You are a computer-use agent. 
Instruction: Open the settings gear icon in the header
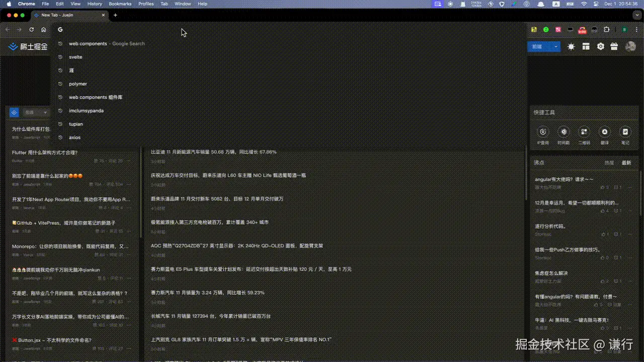tap(600, 46)
